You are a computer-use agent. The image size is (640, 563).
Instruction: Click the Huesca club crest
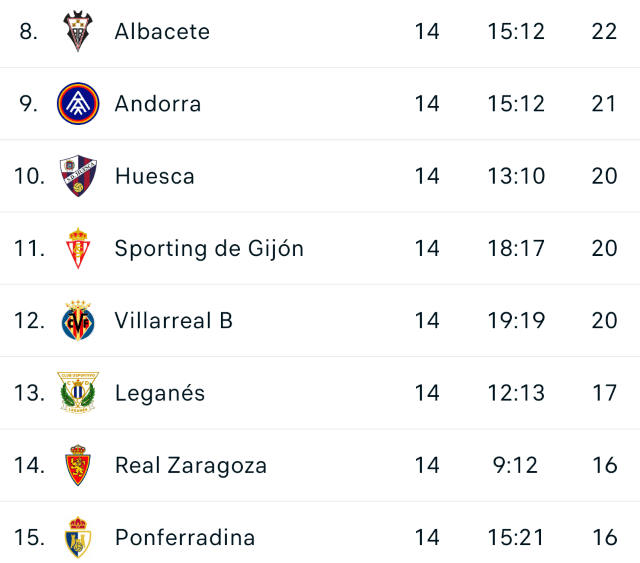click(78, 176)
